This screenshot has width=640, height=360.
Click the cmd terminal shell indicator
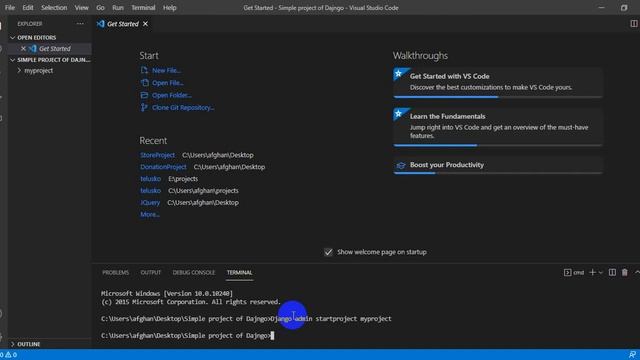click(x=574, y=273)
